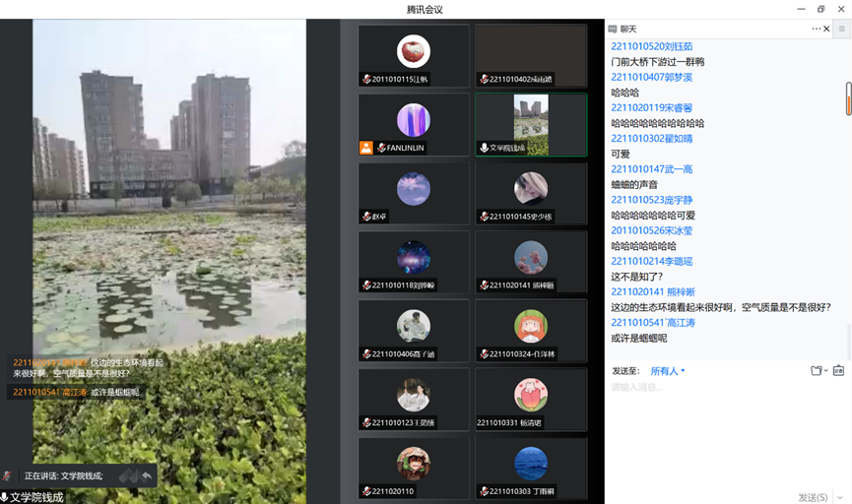Open the 所有人 recipient dropdown
Image resolution: width=852 pixels, height=504 pixels.
pos(668,371)
